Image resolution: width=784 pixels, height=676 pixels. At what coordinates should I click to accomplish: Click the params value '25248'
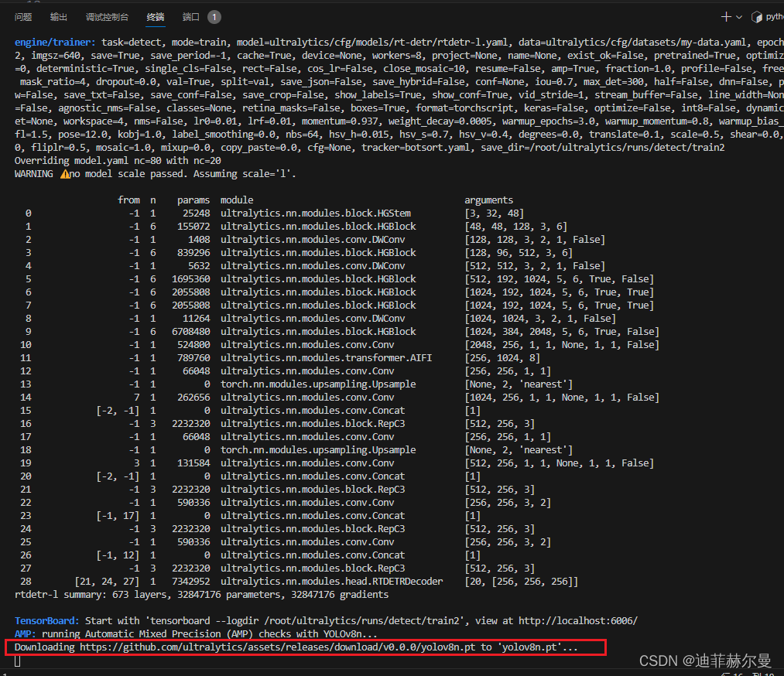click(x=196, y=213)
